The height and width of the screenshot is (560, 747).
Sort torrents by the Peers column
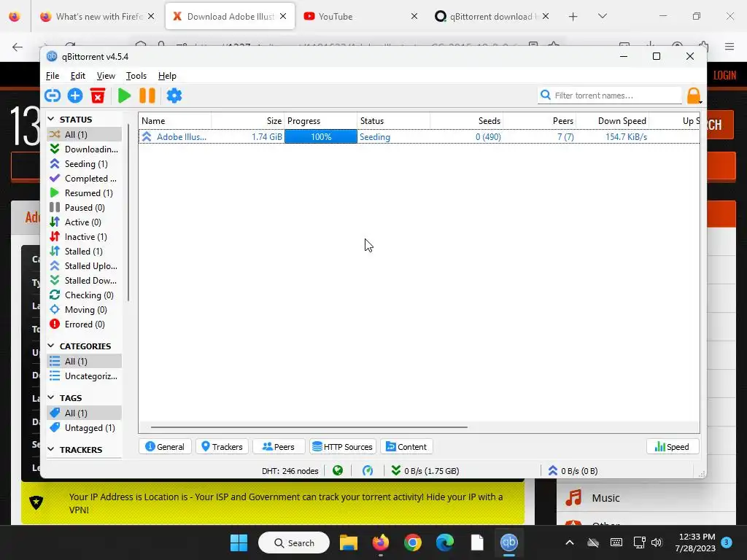[539, 121]
